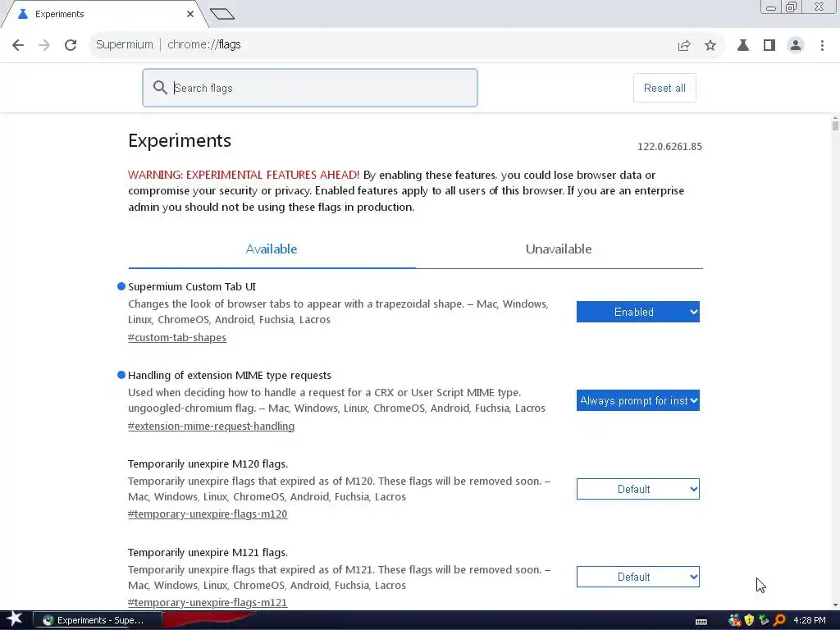The height and width of the screenshot is (630, 840).
Task: Select the Experiments - Supe... taskbar button
Action: pos(98,620)
